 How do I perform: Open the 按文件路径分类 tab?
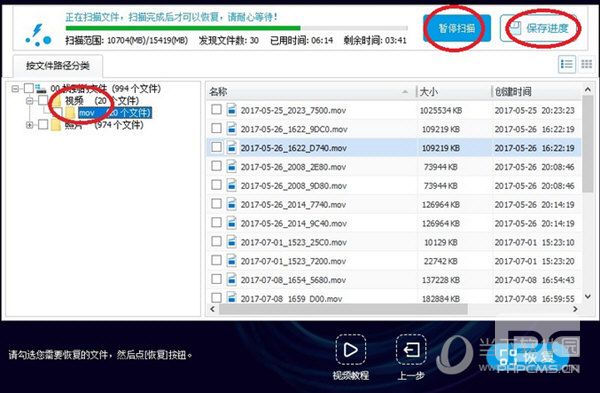click(58, 65)
